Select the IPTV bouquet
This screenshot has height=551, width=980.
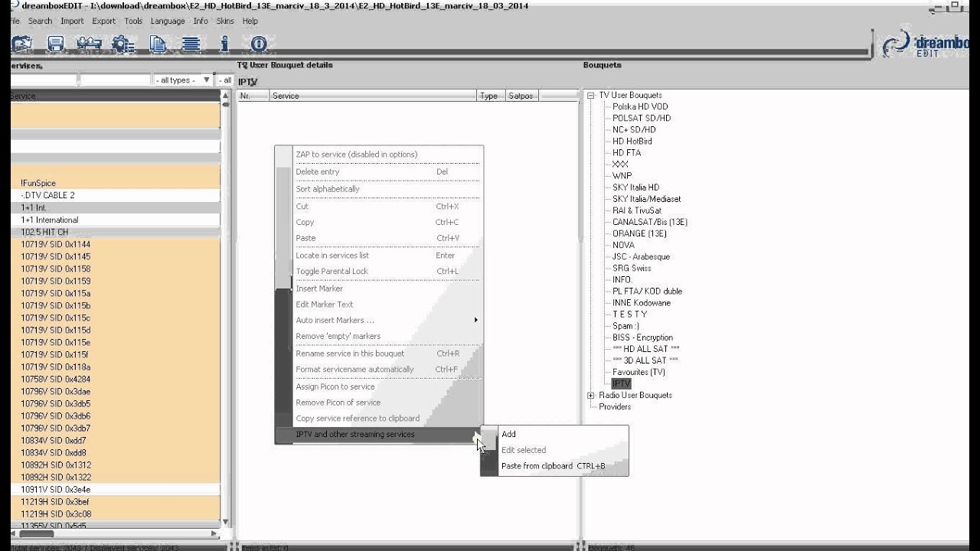[x=621, y=383]
